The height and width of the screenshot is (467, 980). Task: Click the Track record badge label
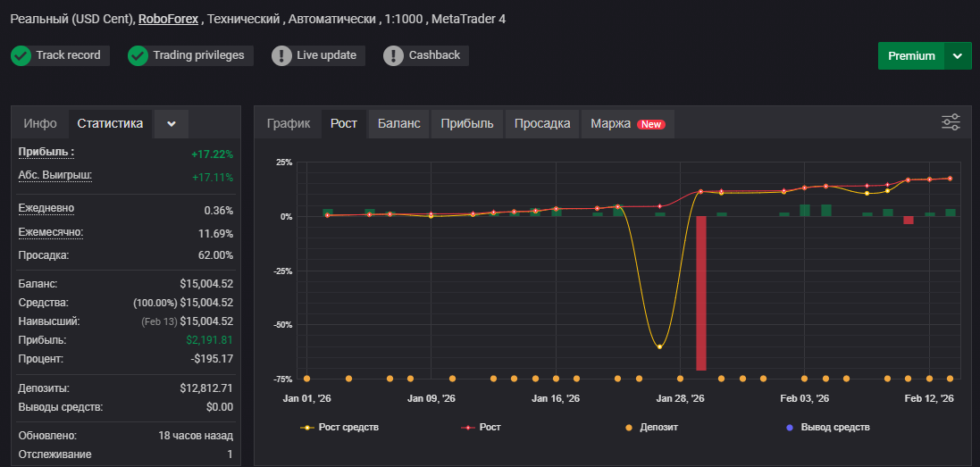pos(68,55)
